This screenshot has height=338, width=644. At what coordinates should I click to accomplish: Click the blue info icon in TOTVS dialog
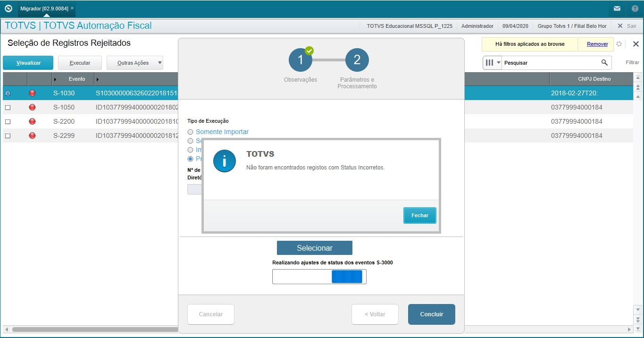(225, 161)
